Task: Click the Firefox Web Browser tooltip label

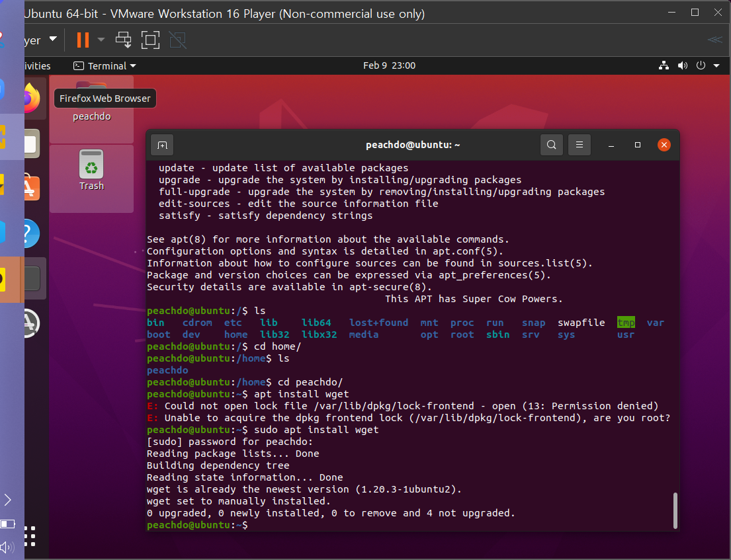Action: pyautogui.click(x=105, y=99)
